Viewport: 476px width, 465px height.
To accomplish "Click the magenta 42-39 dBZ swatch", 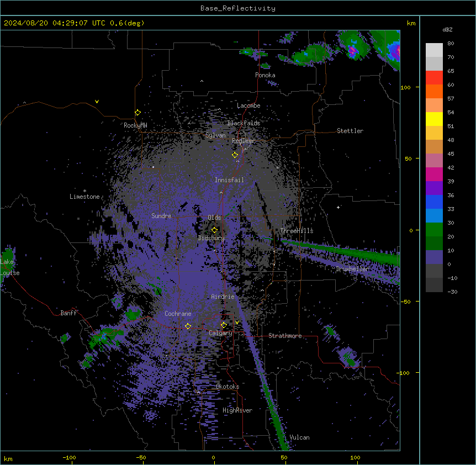I will tap(434, 174).
